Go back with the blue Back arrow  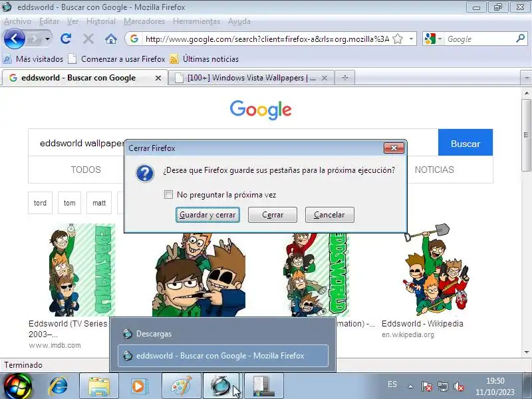point(14,39)
